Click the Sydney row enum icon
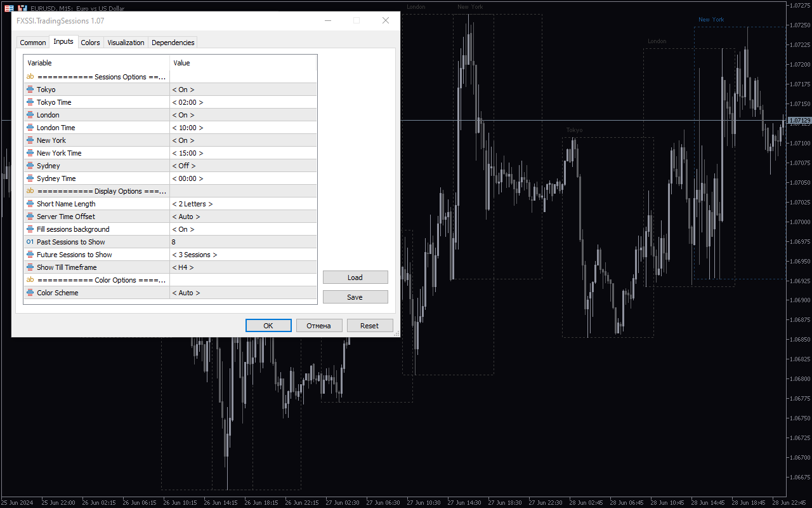Image resolution: width=812 pixels, height=508 pixels. pos(30,166)
